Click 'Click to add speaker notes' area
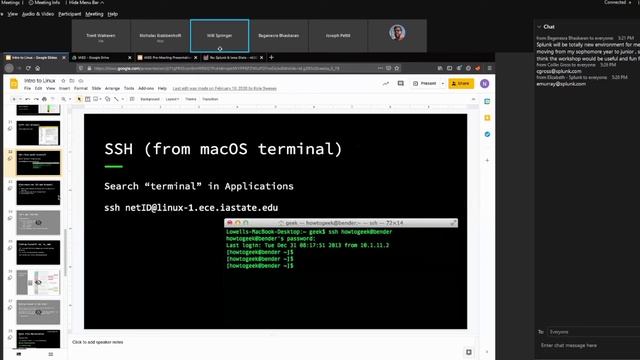 click(x=98, y=342)
